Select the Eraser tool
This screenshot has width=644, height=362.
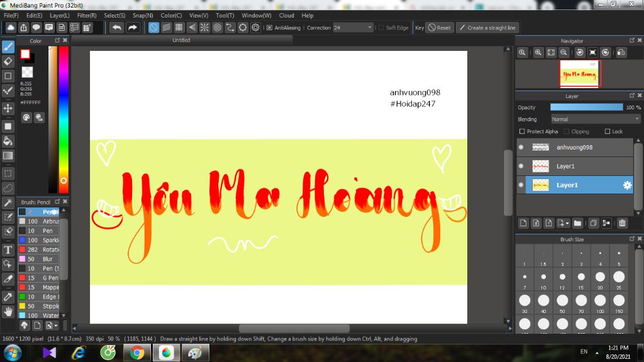pyautogui.click(x=8, y=62)
